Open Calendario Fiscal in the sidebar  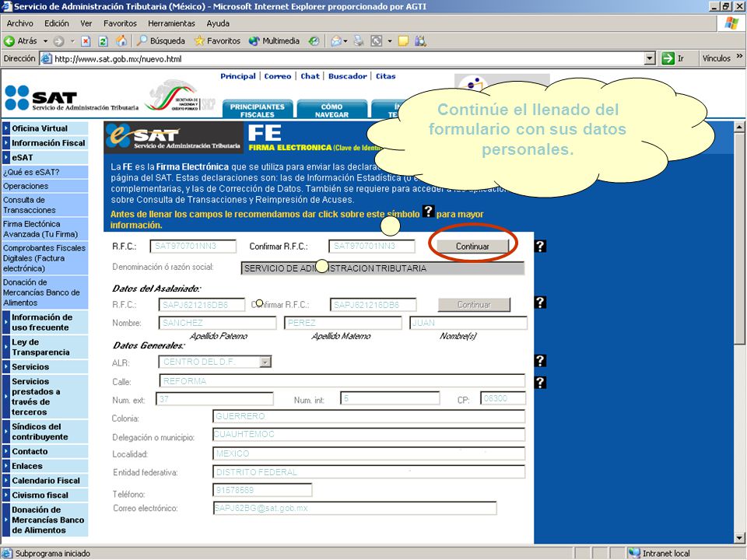pos(46,481)
